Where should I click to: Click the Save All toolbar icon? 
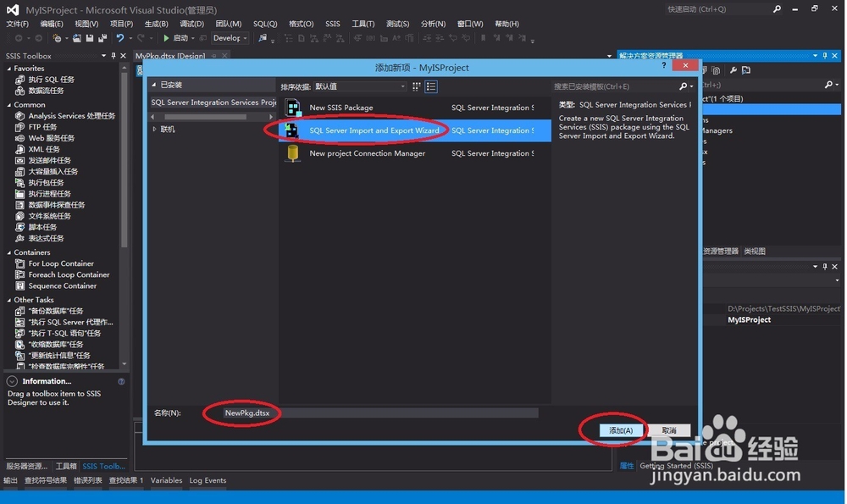pos(102,38)
